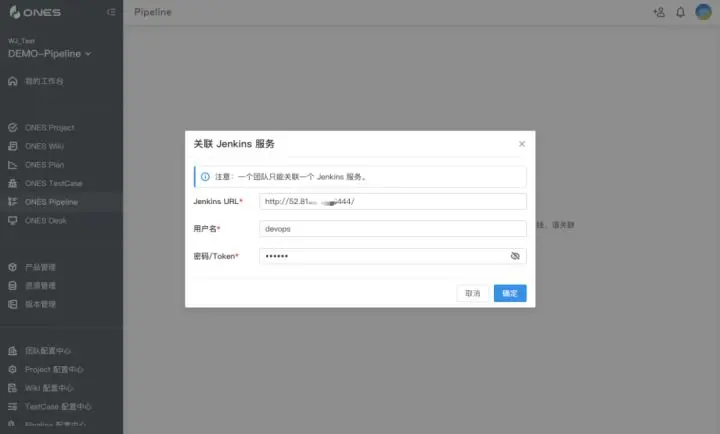The height and width of the screenshot is (434, 720).
Task: Click the Jenkins URL label
Action: (x=216, y=201)
